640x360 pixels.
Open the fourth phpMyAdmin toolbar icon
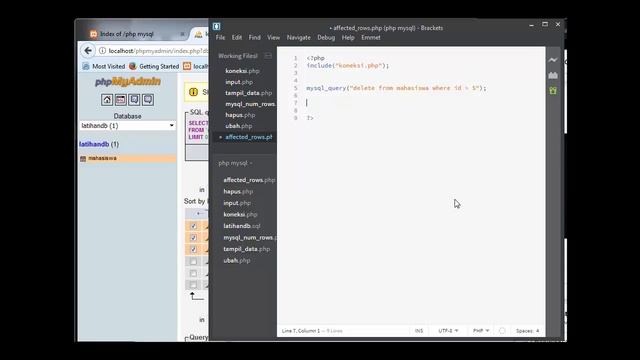(x=148, y=100)
